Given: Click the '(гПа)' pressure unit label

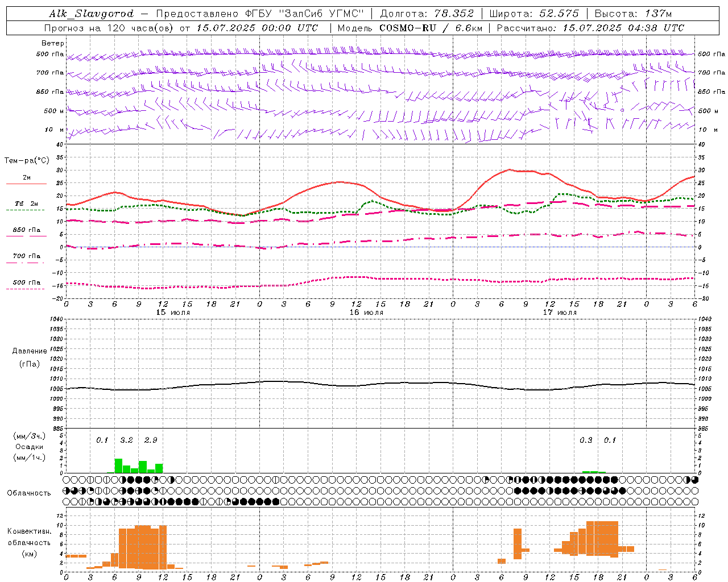Looking at the screenshot, I should pos(30,364).
